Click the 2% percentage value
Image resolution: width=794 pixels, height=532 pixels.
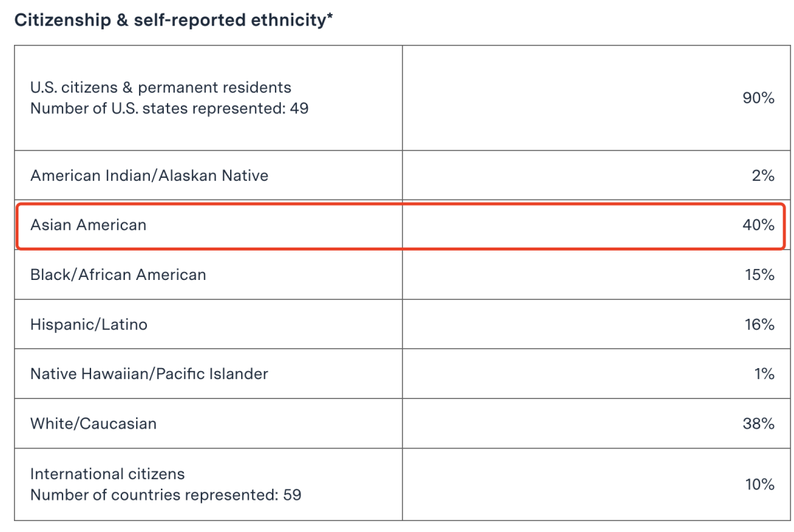(763, 176)
